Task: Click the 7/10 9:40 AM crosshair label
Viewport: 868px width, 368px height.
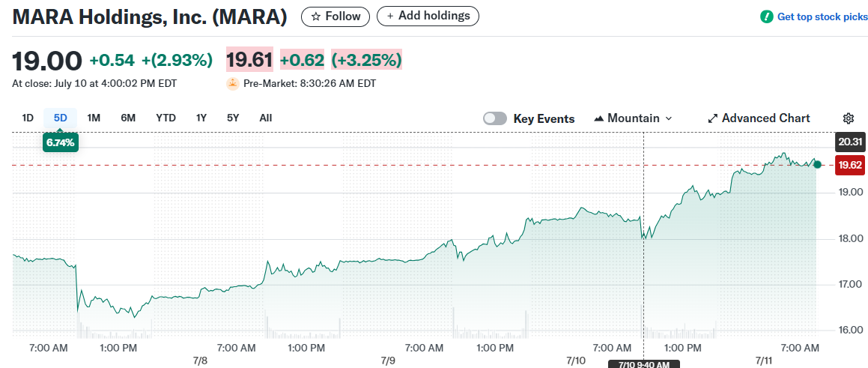Action: (643, 364)
